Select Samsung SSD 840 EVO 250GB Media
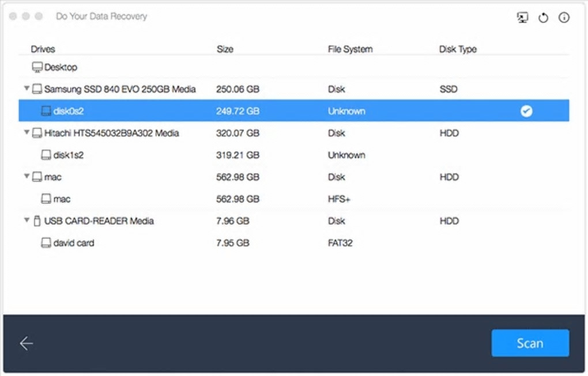This screenshot has height=376, width=588. [x=293, y=89]
